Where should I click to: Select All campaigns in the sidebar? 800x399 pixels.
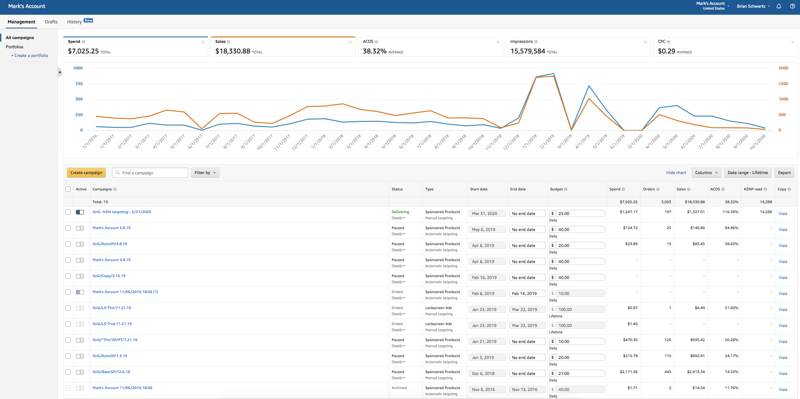pyautogui.click(x=20, y=38)
